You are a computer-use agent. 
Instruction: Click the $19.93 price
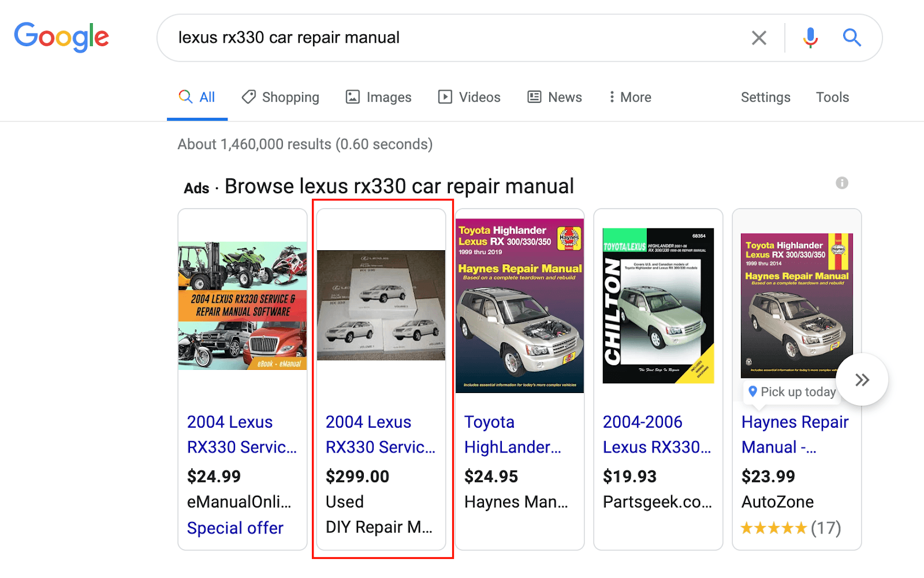point(630,476)
